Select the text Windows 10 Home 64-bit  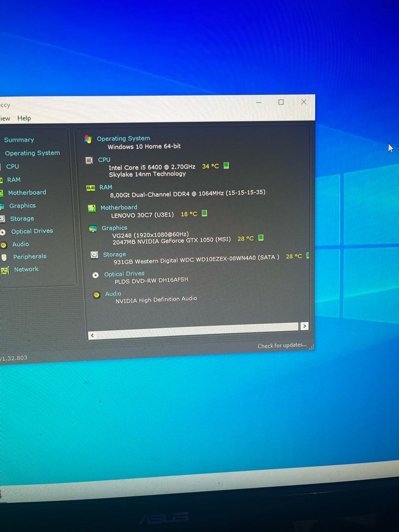(x=144, y=147)
